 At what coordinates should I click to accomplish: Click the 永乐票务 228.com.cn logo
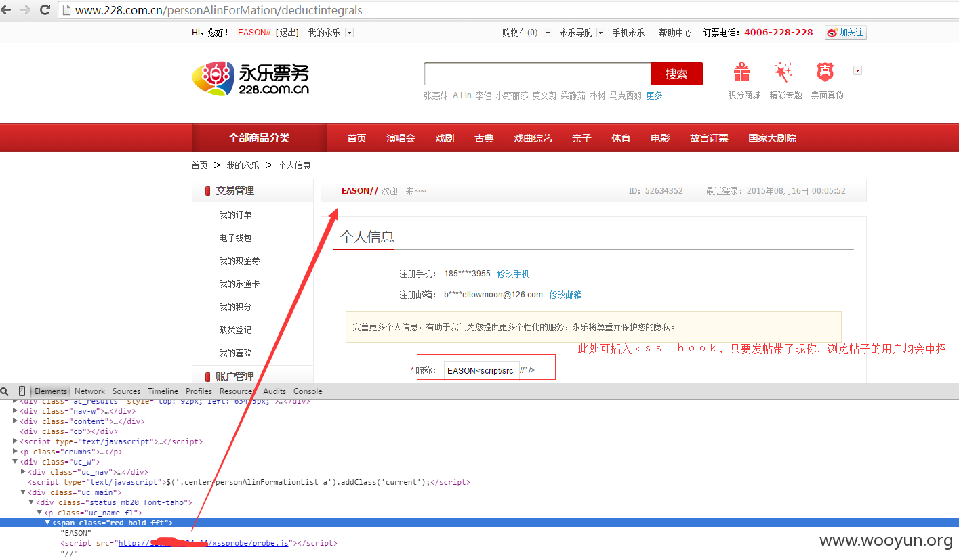click(x=251, y=78)
